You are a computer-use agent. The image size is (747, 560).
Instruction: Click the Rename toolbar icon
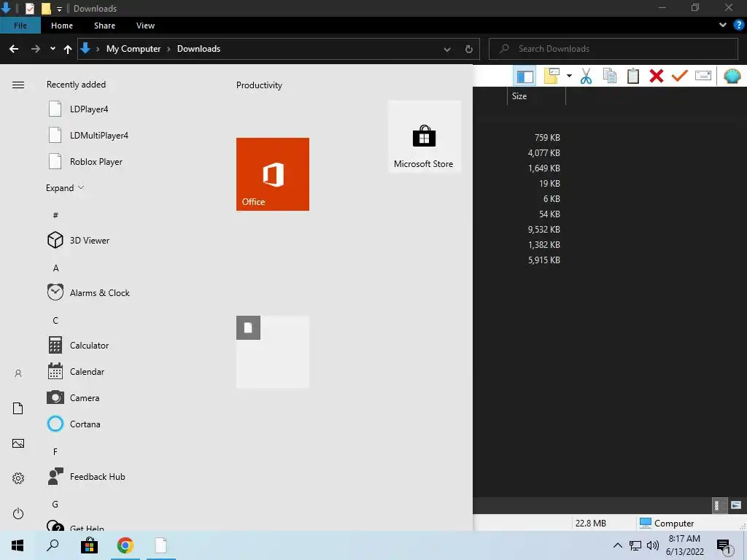703,76
